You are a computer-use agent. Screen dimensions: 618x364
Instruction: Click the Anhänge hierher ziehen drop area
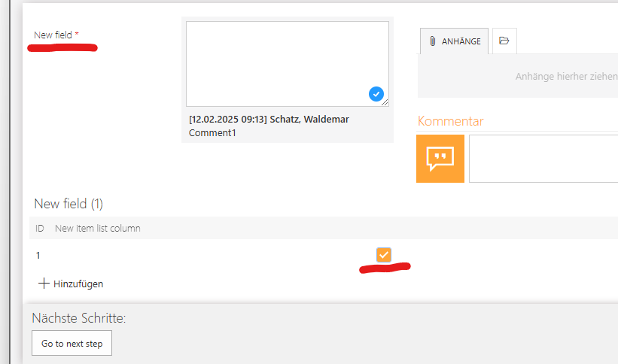pos(517,76)
